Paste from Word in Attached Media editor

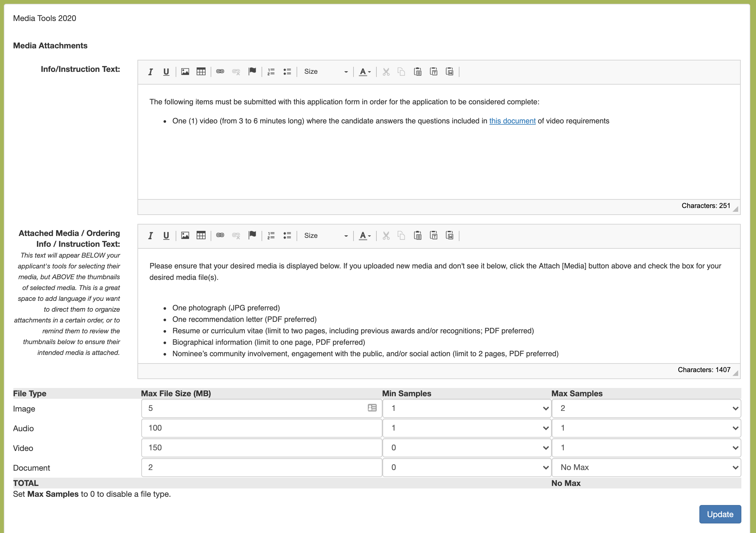(450, 236)
